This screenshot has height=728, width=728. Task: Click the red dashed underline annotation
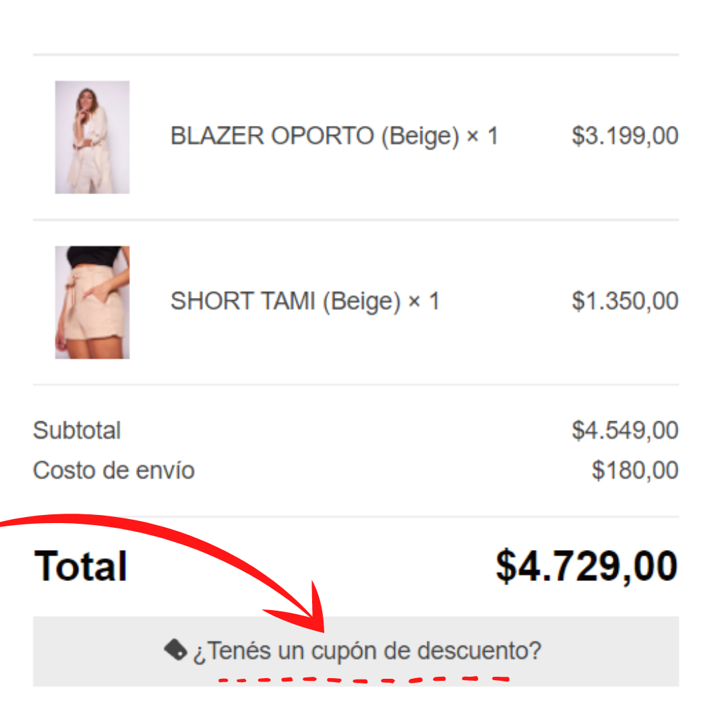[364, 680]
